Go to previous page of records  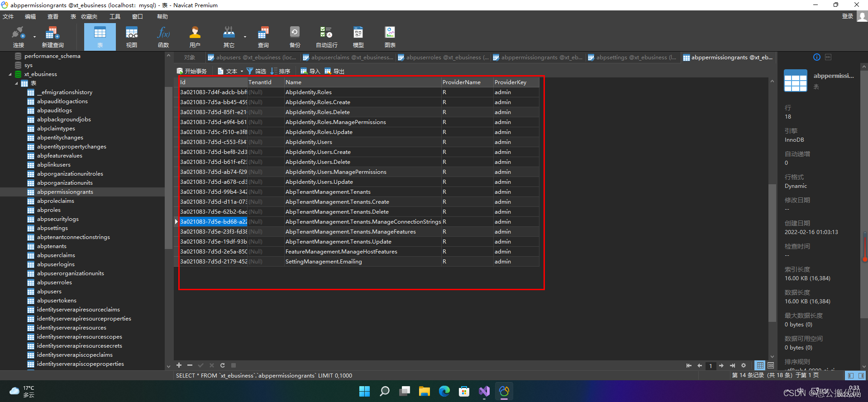click(700, 365)
